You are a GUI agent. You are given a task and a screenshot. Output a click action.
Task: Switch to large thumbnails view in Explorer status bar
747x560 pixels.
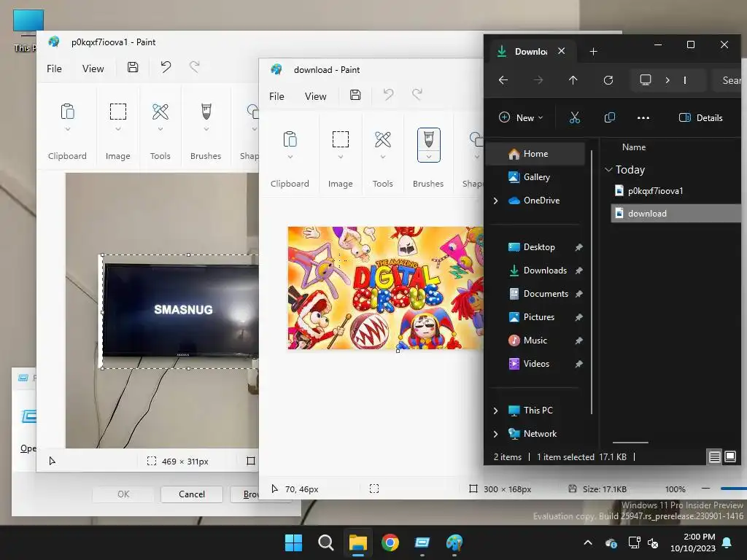[729, 456]
